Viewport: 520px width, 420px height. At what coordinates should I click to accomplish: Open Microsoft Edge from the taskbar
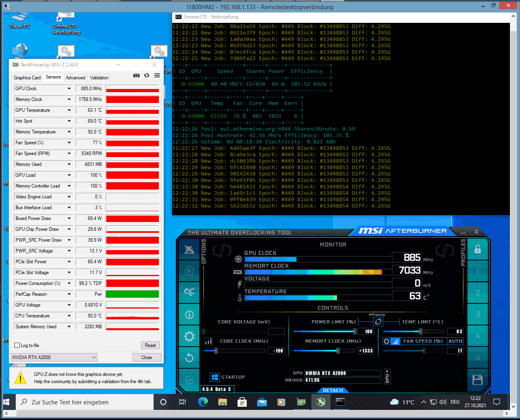pos(203,402)
